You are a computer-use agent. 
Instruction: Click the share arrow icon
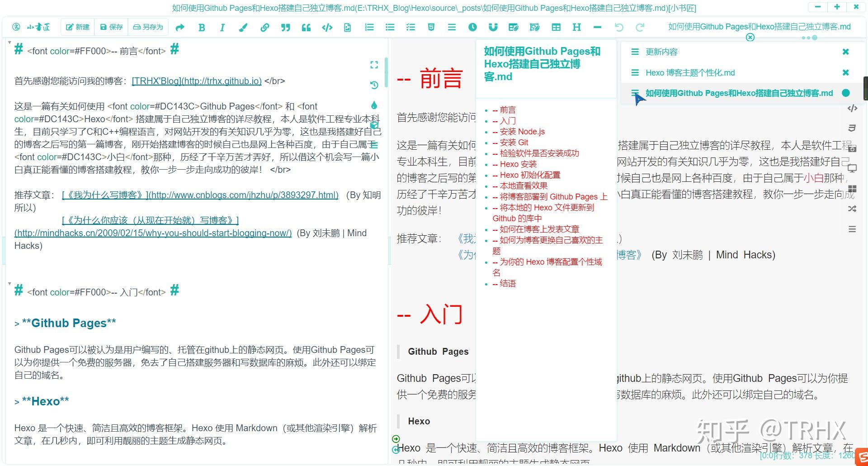pos(180,28)
